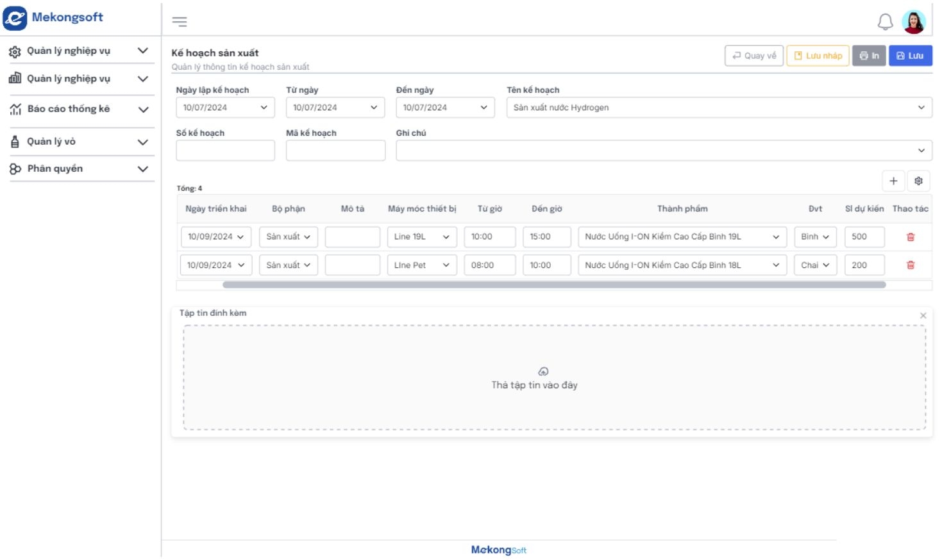The image size is (942, 560).
Task: Click the horizontal table scrollbar
Action: (x=553, y=284)
